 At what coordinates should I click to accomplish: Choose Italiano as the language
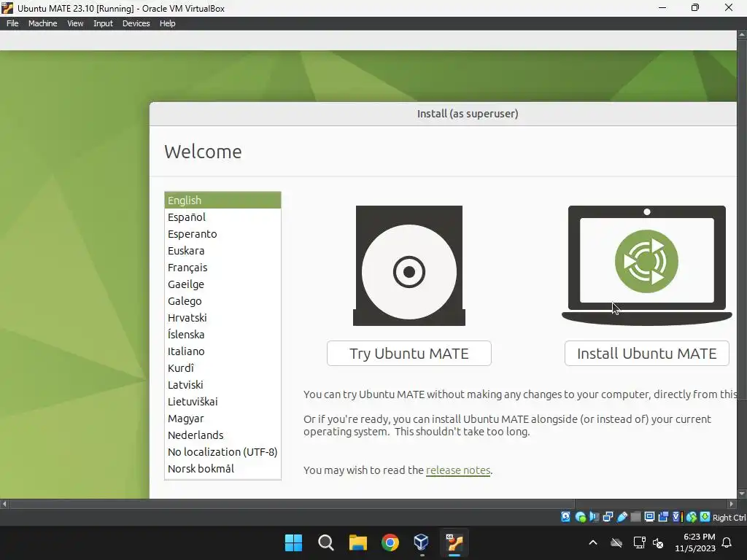pos(222,351)
